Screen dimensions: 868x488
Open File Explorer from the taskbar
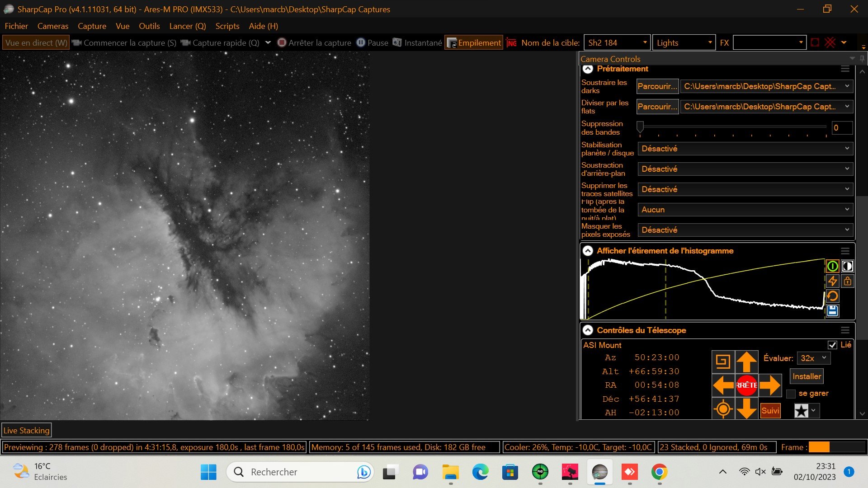[450, 472]
